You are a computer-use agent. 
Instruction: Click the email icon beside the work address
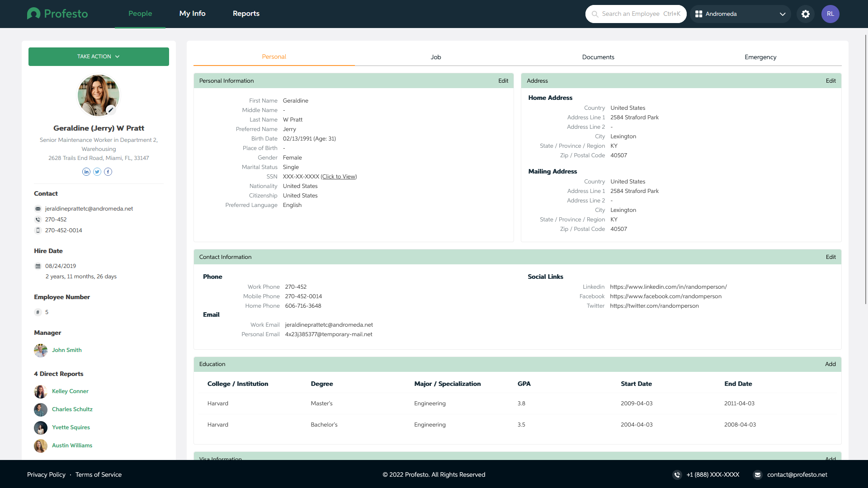[38, 209]
